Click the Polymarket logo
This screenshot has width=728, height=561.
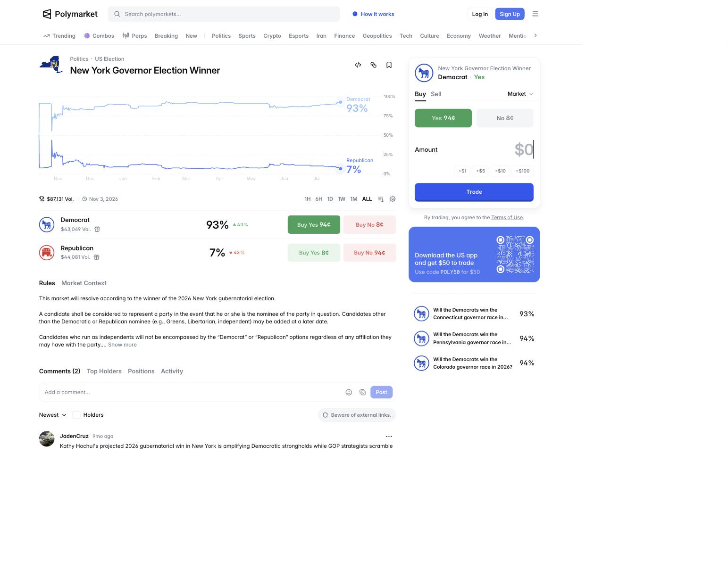(70, 14)
